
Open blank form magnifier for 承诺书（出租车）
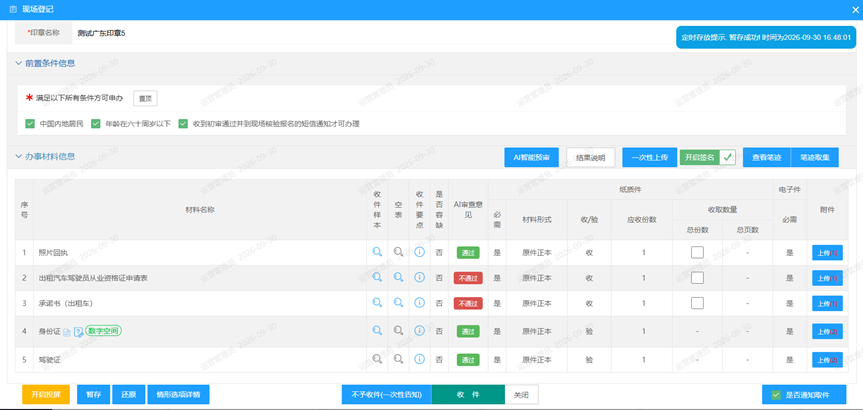398,303
